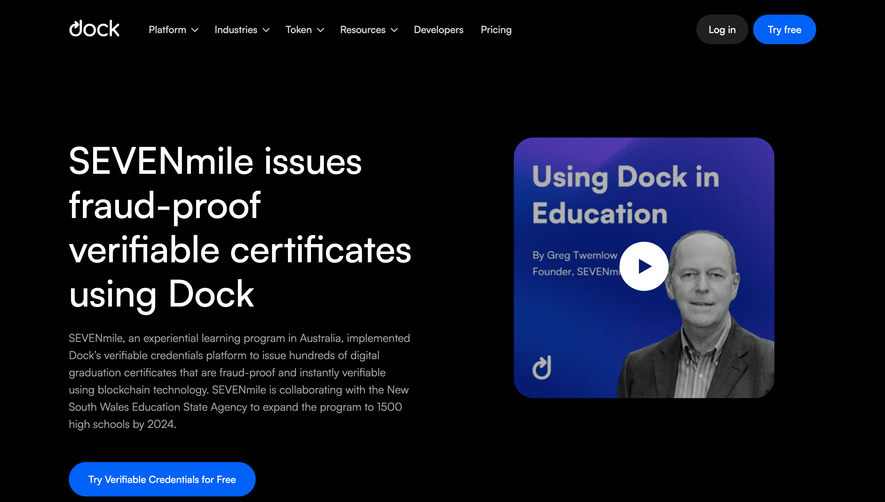Screen dimensions: 885x502
Task: Expand the Token chevron arrow
Action: tap(321, 30)
